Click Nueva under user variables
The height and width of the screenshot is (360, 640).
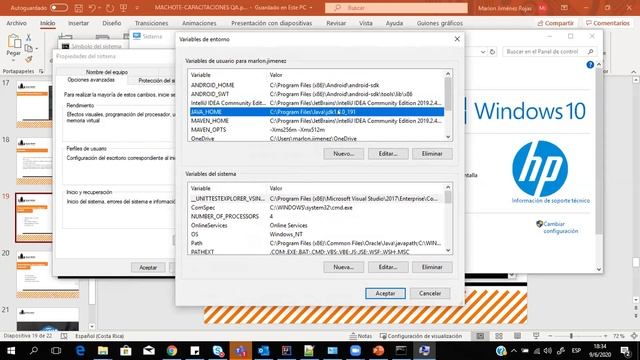(343, 154)
